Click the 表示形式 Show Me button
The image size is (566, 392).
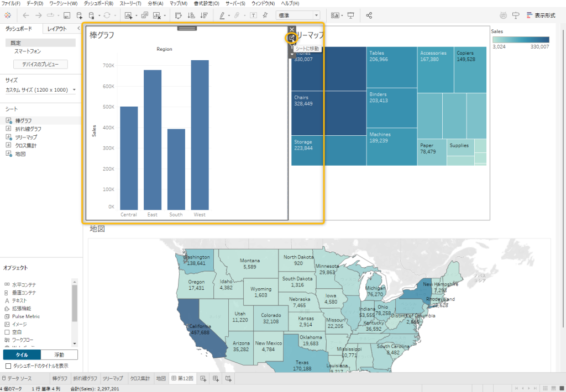point(541,15)
